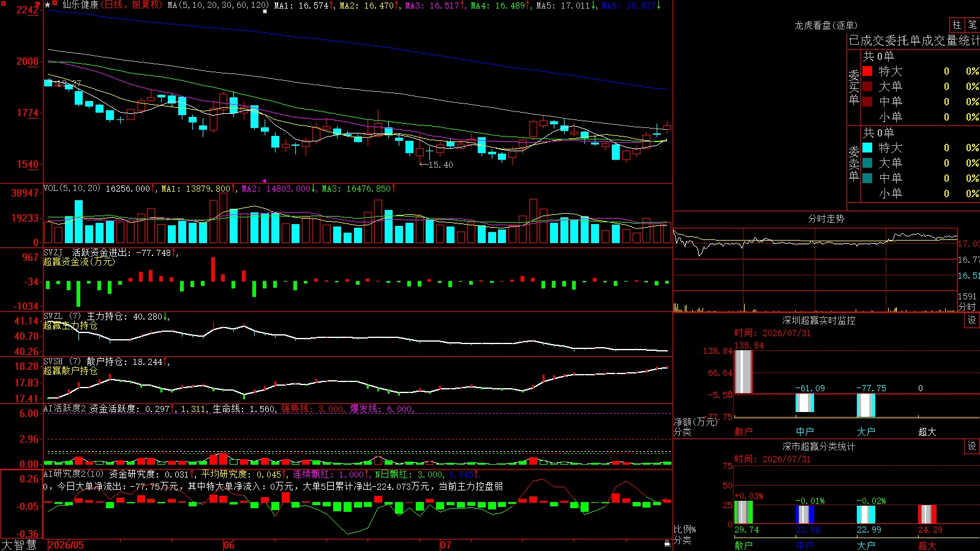Click the dark red 中单 buy order swatch

(x=867, y=101)
